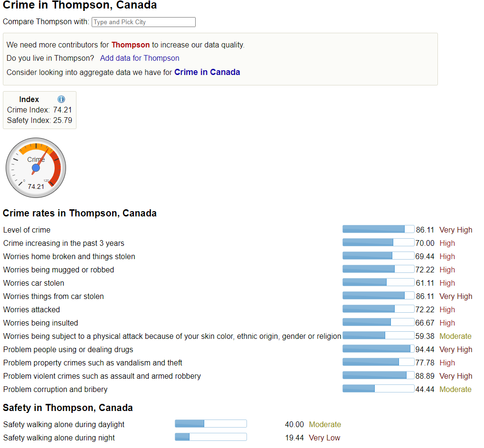Click the Worries car stolen bar
Image resolution: width=484 pixels, height=448 pixels.
coord(378,282)
